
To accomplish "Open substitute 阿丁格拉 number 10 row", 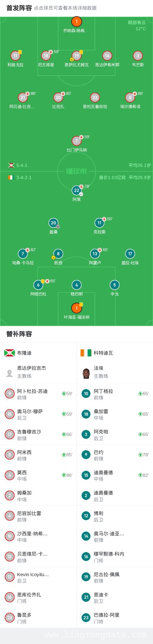I will click(x=115, y=394).
